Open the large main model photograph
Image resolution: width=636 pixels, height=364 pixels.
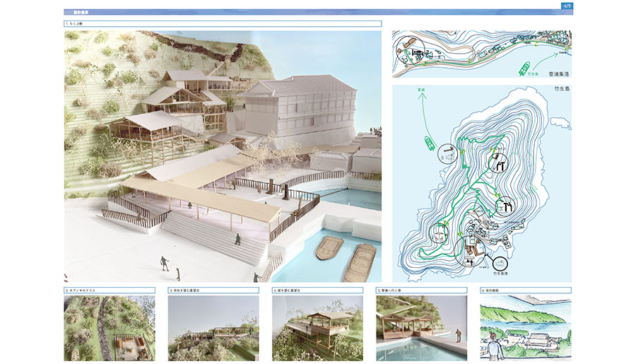[223, 155]
